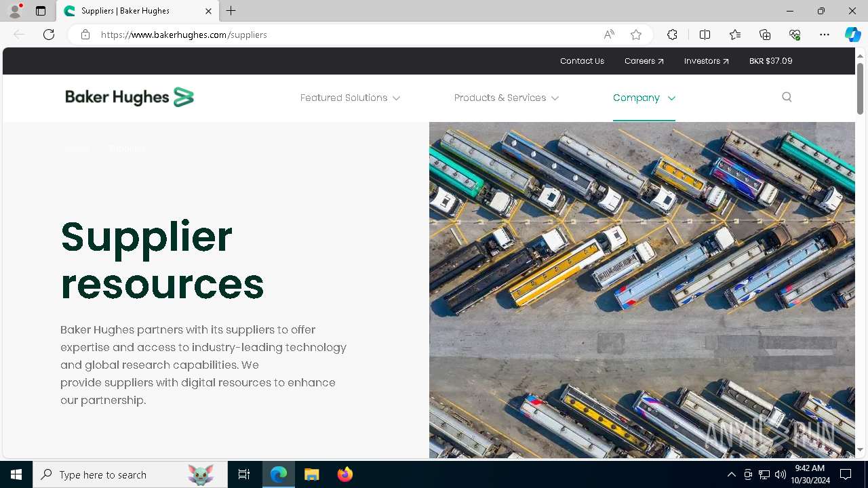Open the Collections icon

(765, 35)
